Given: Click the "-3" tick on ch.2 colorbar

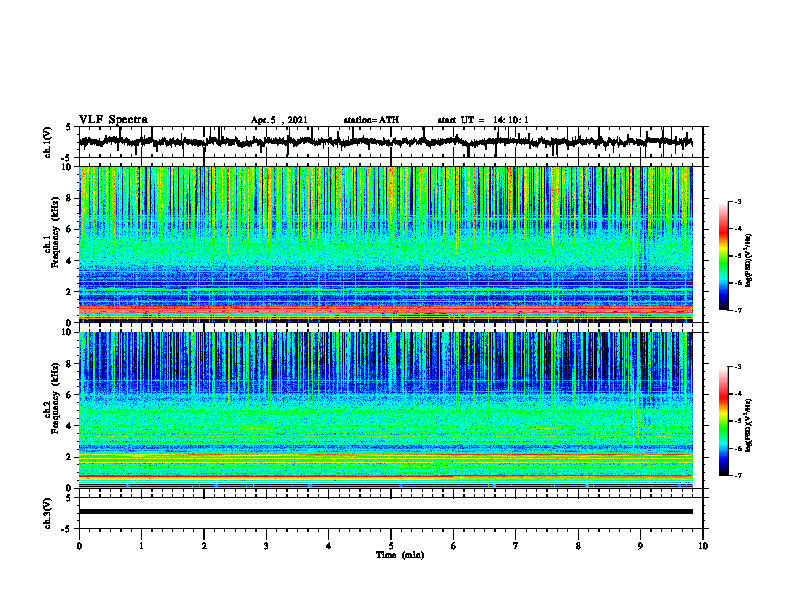Looking at the screenshot, I should tap(737, 367).
